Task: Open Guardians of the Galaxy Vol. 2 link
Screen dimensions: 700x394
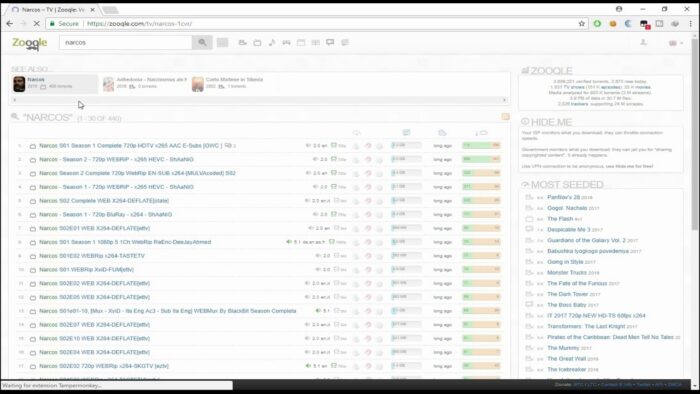Action: (586, 240)
